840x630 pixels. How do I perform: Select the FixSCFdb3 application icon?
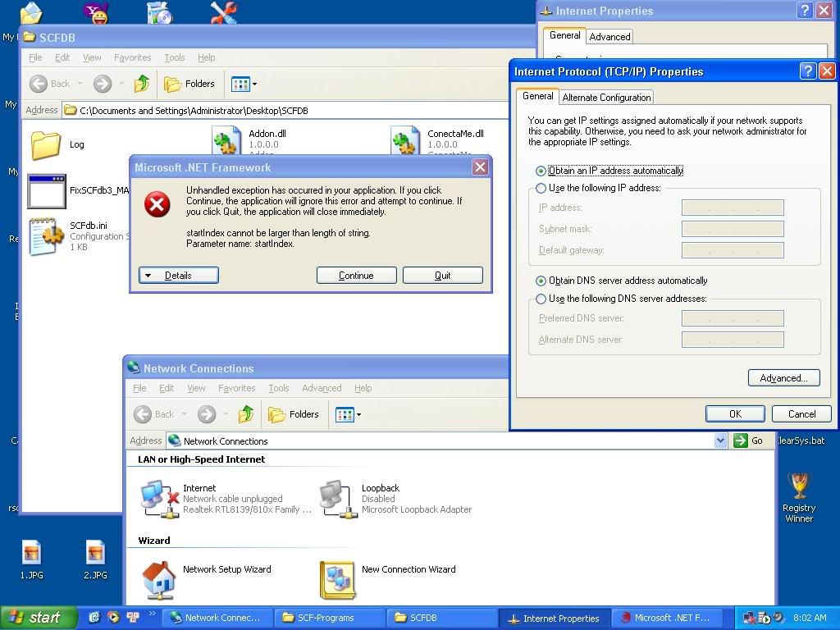click(x=47, y=191)
